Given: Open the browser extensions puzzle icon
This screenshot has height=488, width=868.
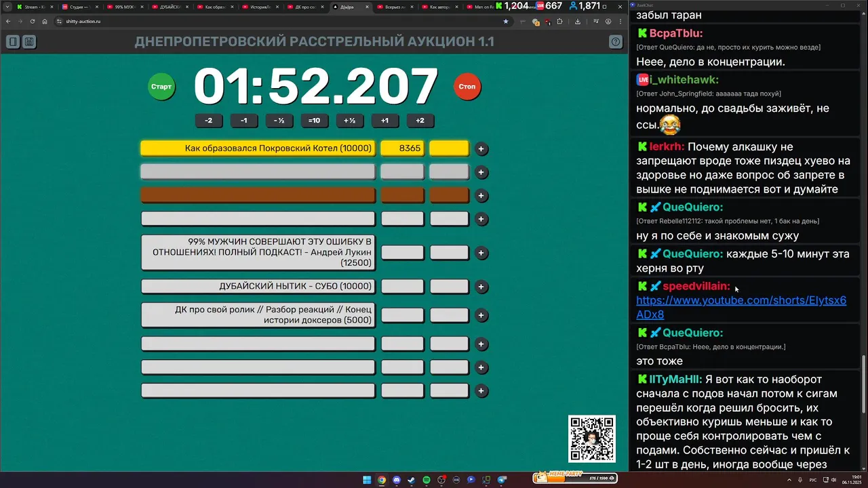Looking at the screenshot, I should [559, 21].
